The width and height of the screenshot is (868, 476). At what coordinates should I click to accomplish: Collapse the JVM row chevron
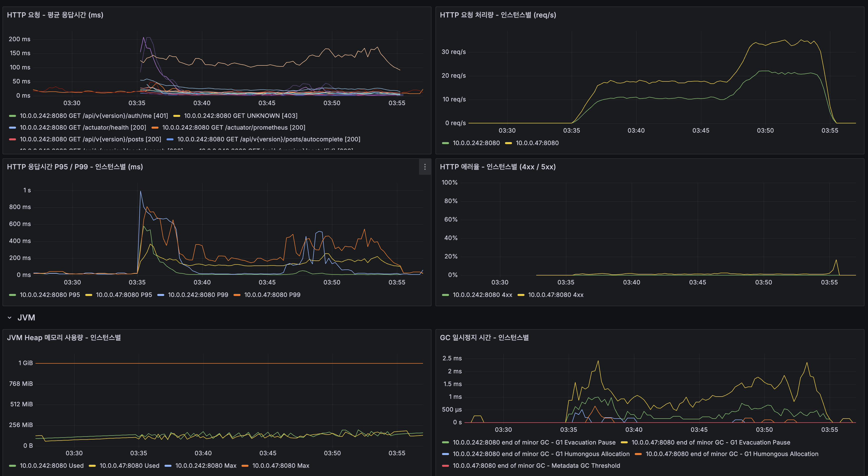(9, 317)
